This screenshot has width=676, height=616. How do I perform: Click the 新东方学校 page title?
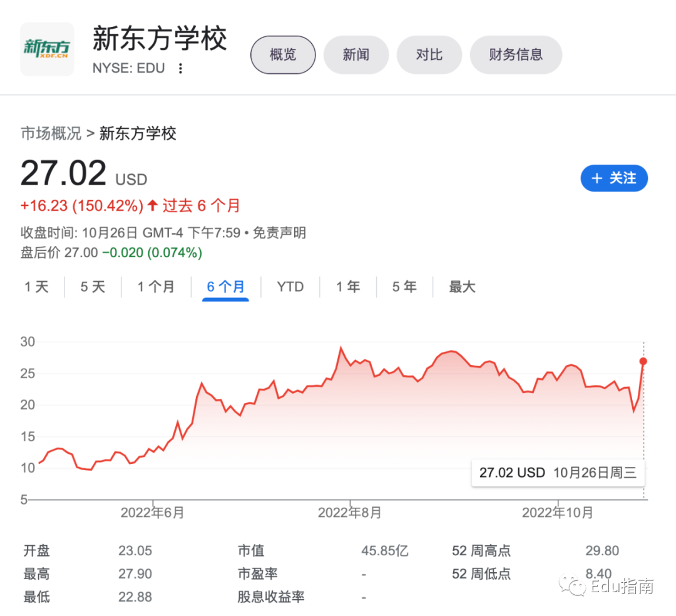[160, 38]
